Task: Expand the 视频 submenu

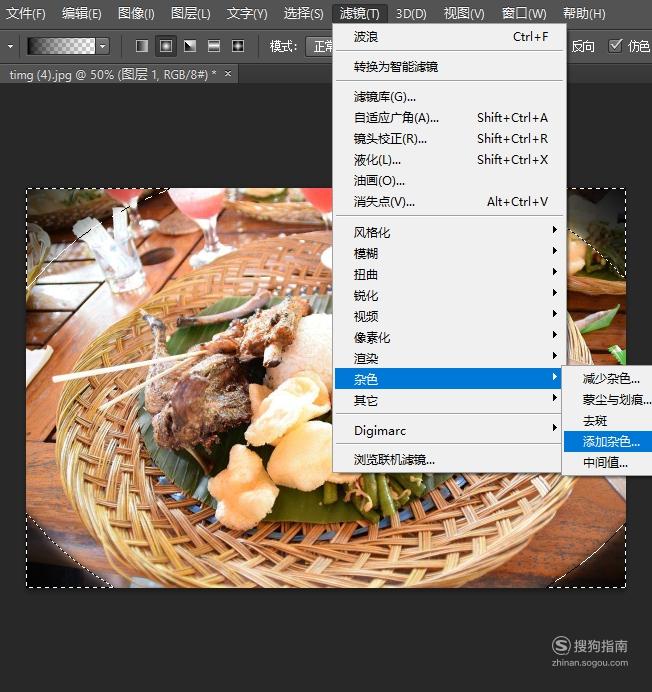Action: 449,316
